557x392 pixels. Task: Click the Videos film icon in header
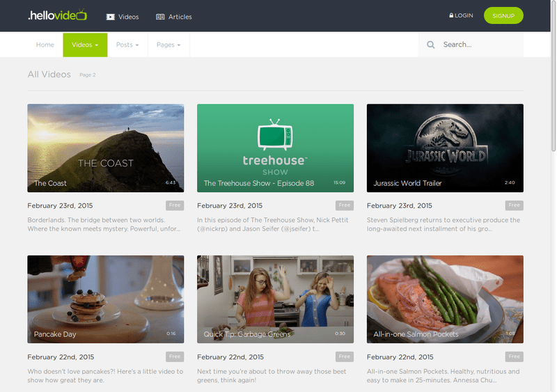[x=111, y=17]
